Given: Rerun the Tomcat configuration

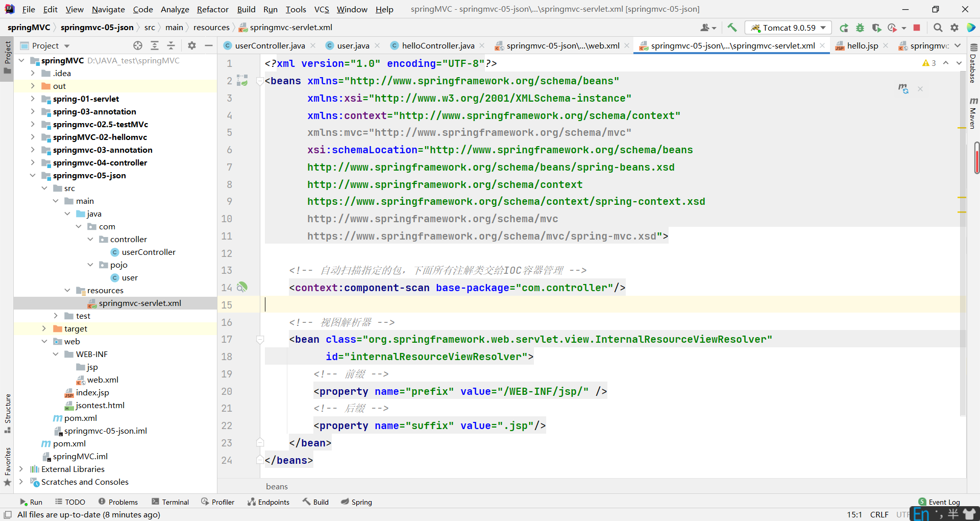Looking at the screenshot, I should pos(844,28).
